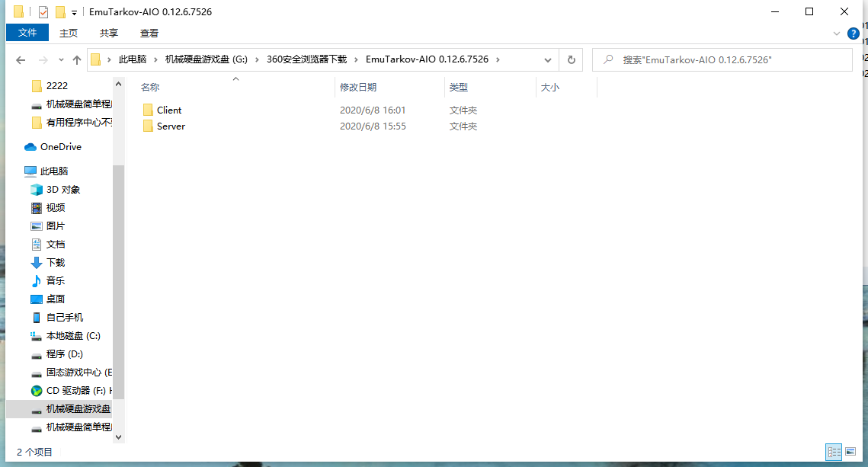This screenshot has height=467, width=868.
Task: Open recent locations dropdown arrow
Action: click(x=61, y=59)
